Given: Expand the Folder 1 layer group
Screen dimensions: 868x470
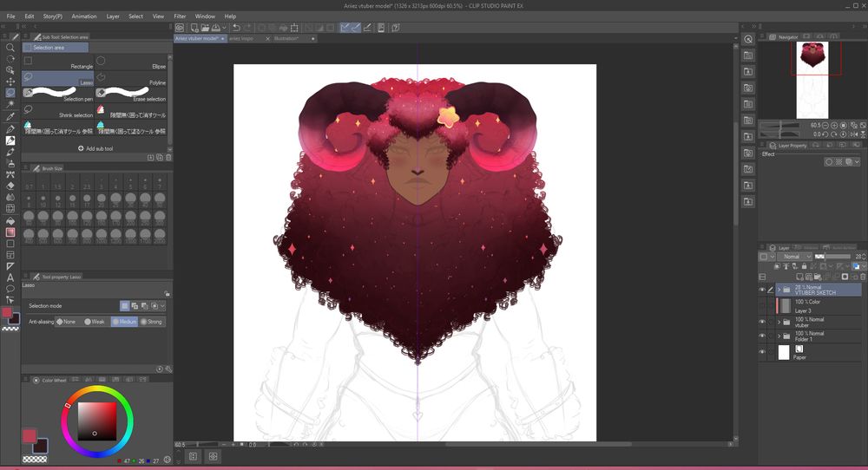Looking at the screenshot, I should click(779, 336).
